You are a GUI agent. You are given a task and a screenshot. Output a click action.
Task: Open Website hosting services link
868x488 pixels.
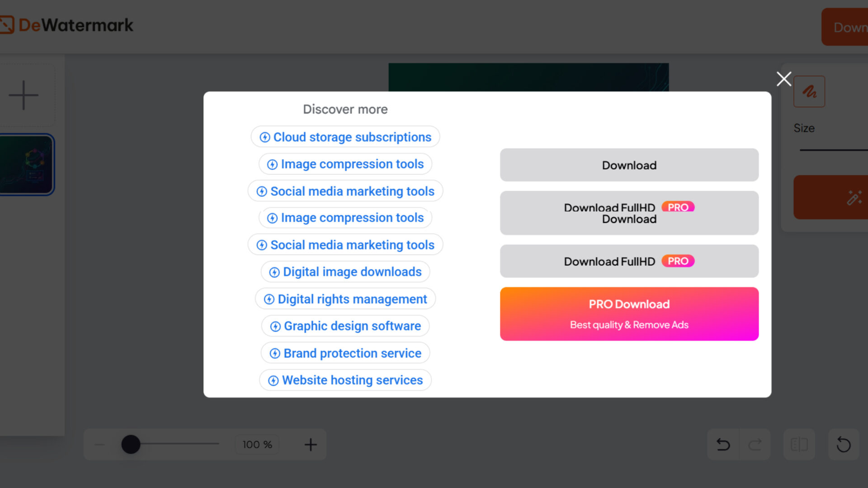pyautogui.click(x=345, y=380)
